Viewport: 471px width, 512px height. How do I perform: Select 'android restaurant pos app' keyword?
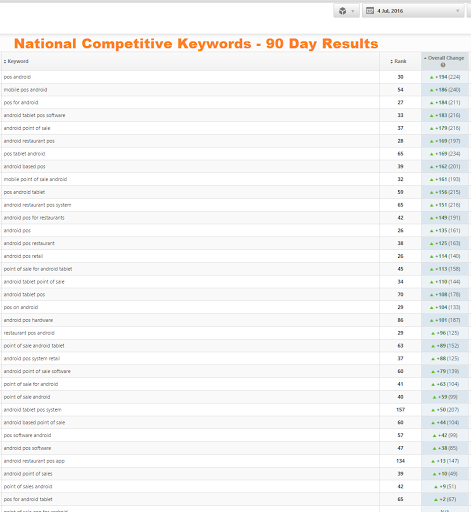click(x=34, y=461)
